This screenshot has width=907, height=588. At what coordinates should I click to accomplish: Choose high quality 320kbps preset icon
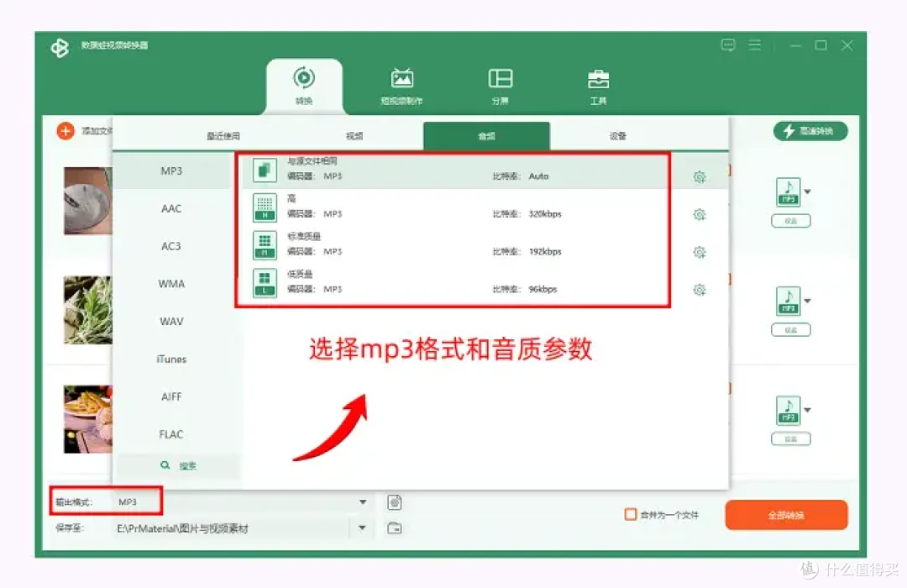click(x=265, y=207)
